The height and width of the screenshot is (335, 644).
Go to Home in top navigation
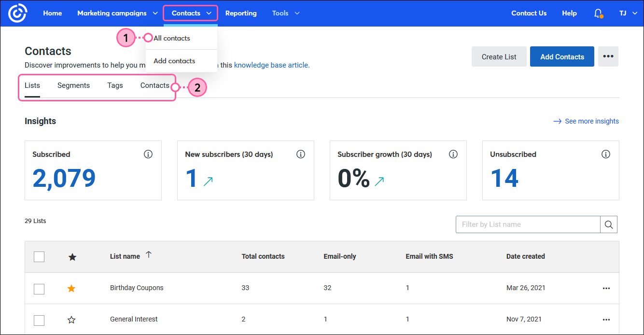coord(53,14)
